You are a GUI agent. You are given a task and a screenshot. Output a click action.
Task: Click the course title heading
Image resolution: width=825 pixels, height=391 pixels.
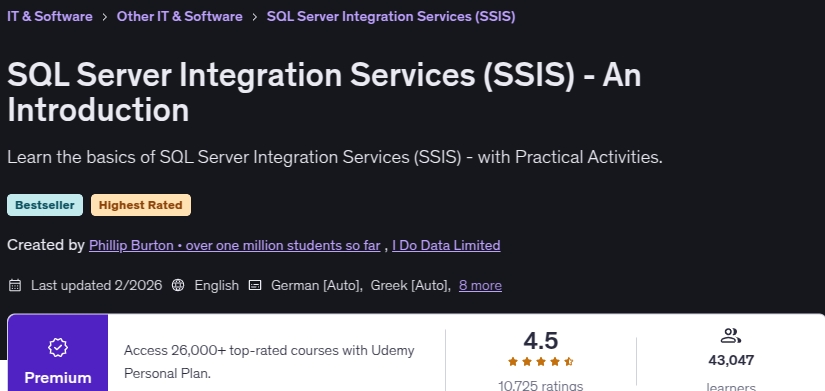pyautogui.click(x=324, y=92)
